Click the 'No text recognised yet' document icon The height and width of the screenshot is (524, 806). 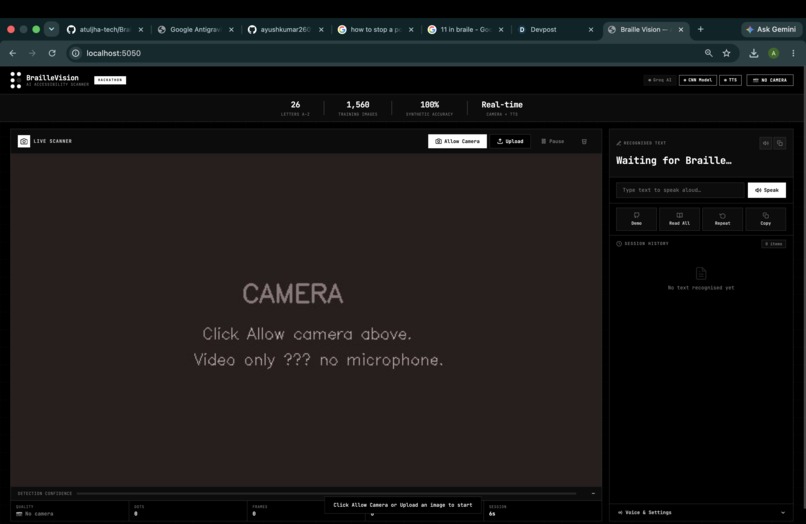[701, 273]
